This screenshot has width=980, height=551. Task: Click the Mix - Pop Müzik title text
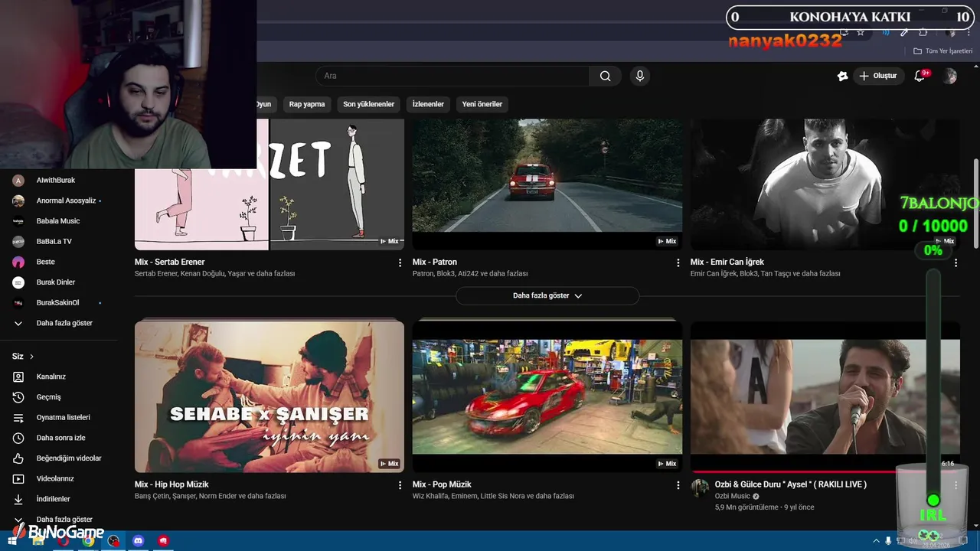[x=442, y=484]
